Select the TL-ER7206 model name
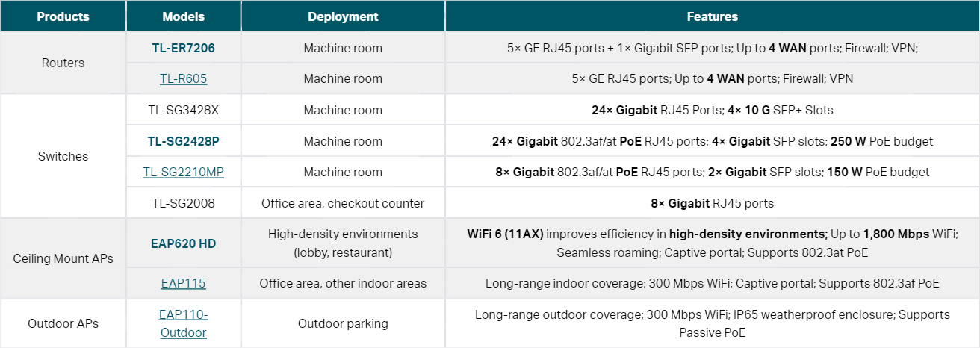Image resolution: width=980 pixels, height=348 pixels. coord(183,49)
